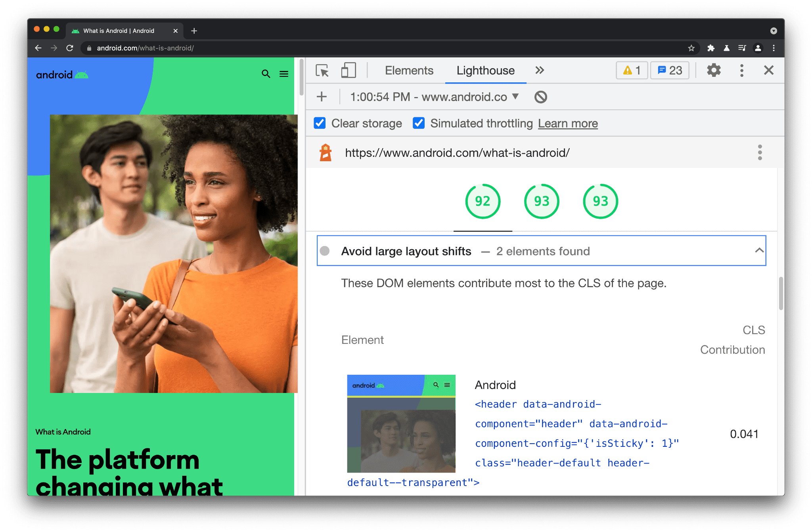Click the DevTools more panels chevron
Image resolution: width=812 pixels, height=532 pixels.
click(x=539, y=70)
